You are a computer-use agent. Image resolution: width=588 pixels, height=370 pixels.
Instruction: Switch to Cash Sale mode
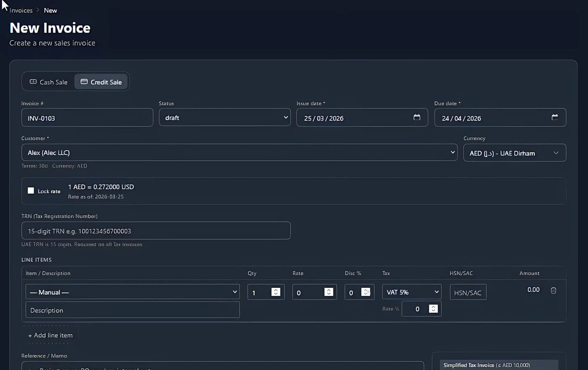pos(49,82)
